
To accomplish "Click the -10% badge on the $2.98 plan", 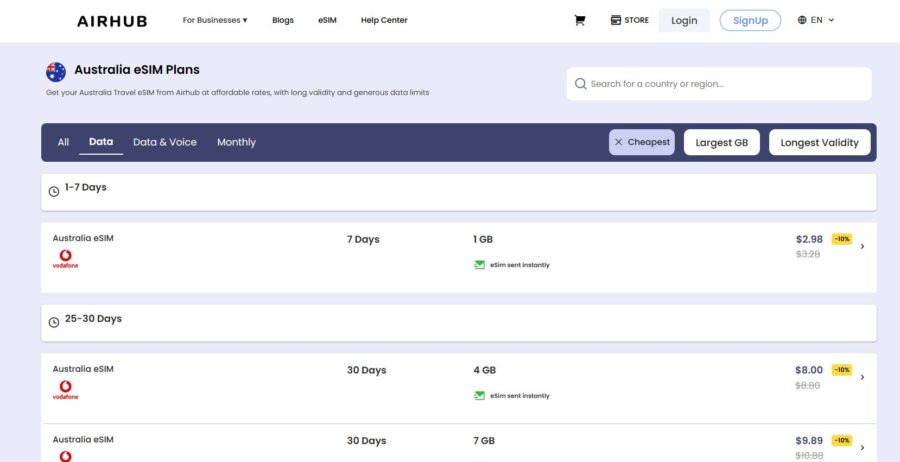I will point(841,239).
